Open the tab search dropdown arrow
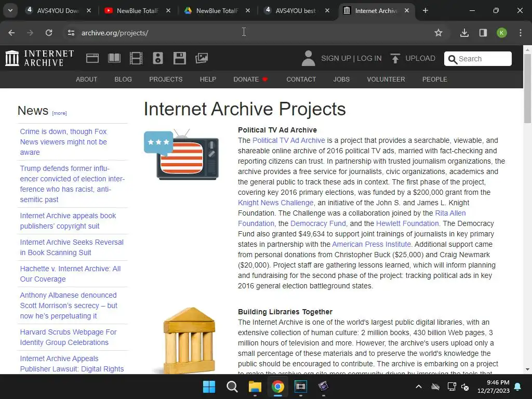532x399 pixels. pos(10,10)
